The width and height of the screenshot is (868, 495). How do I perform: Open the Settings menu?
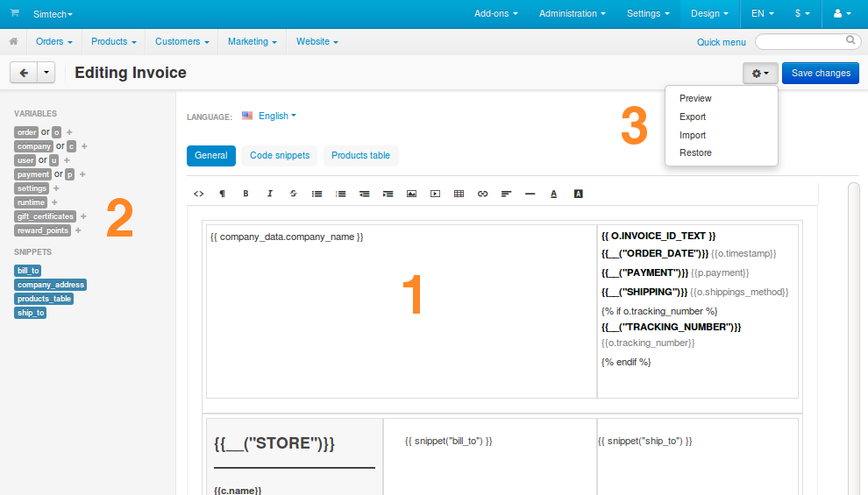coord(648,13)
